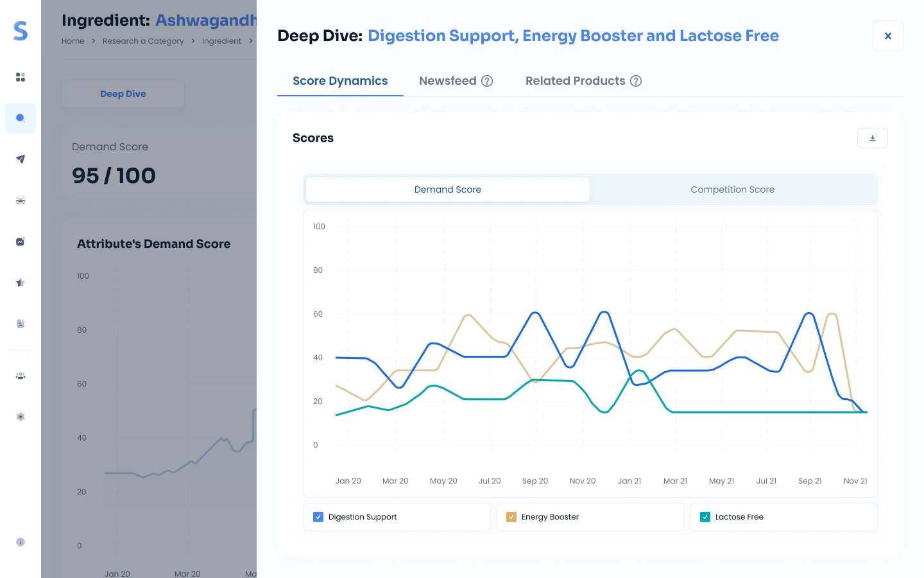Open the document reports sidebar icon

21,324
